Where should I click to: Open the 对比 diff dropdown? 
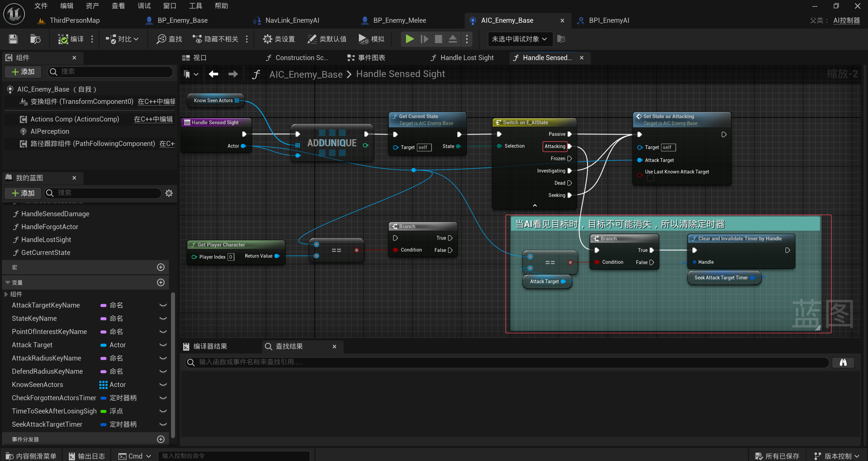pos(122,39)
